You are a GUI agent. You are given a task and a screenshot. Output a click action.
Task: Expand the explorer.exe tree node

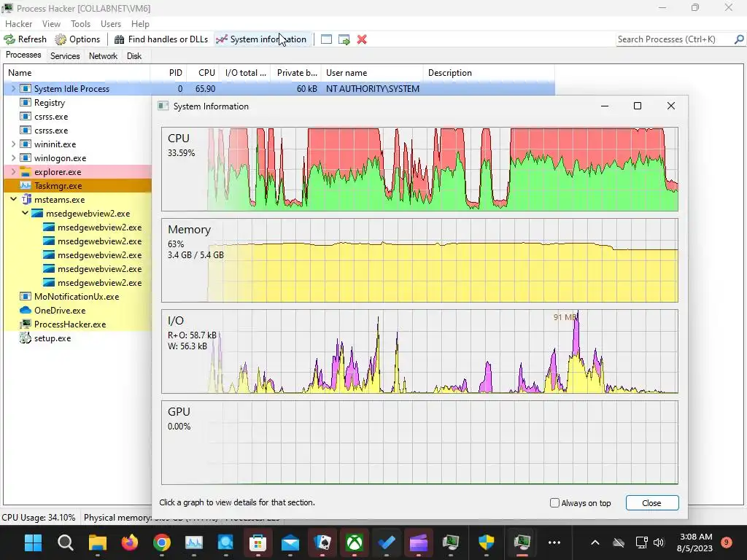(13, 171)
